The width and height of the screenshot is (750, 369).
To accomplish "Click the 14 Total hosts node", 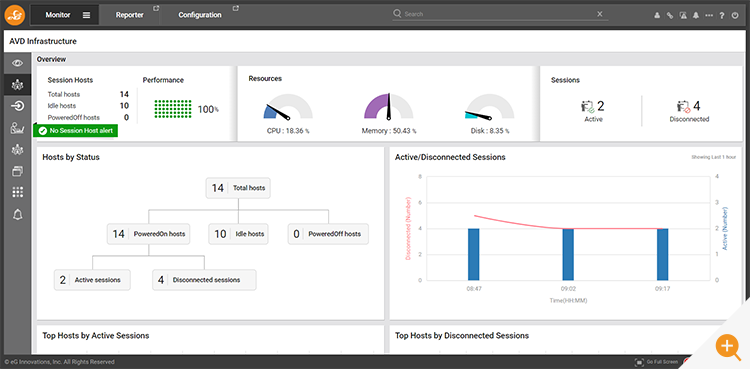I will [238, 188].
